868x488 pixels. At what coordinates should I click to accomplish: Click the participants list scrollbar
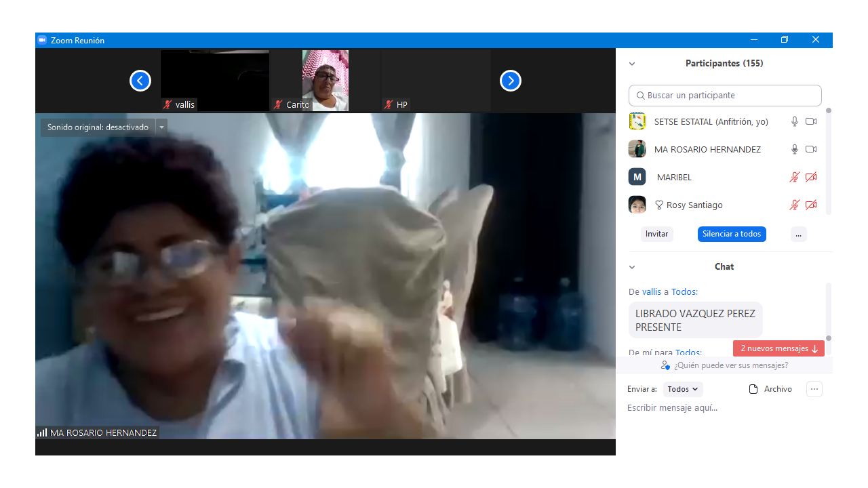pos(828,161)
